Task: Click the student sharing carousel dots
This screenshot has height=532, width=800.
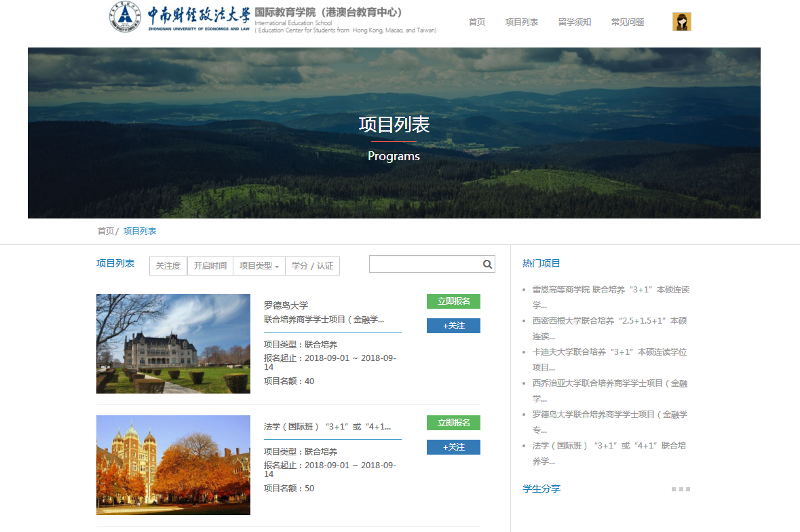Action: coord(681,489)
